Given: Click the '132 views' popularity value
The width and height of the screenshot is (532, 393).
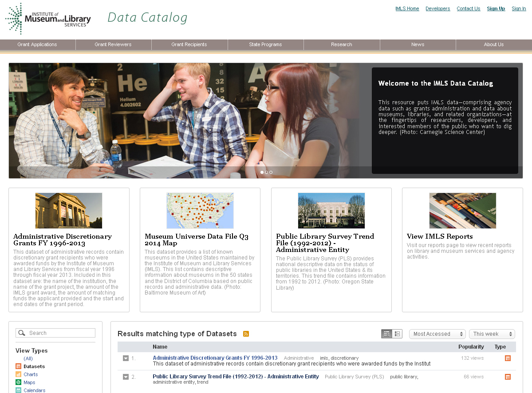Looking at the screenshot, I should pyautogui.click(x=472, y=358).
